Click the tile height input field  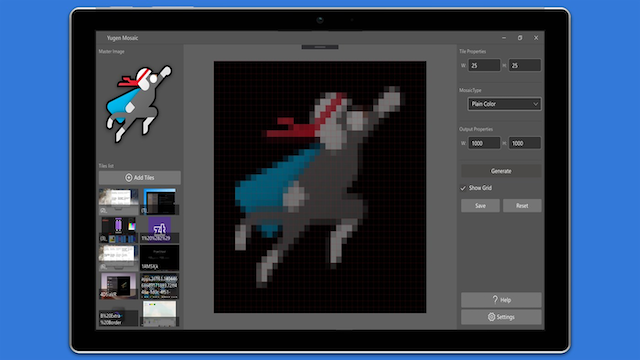525,65
